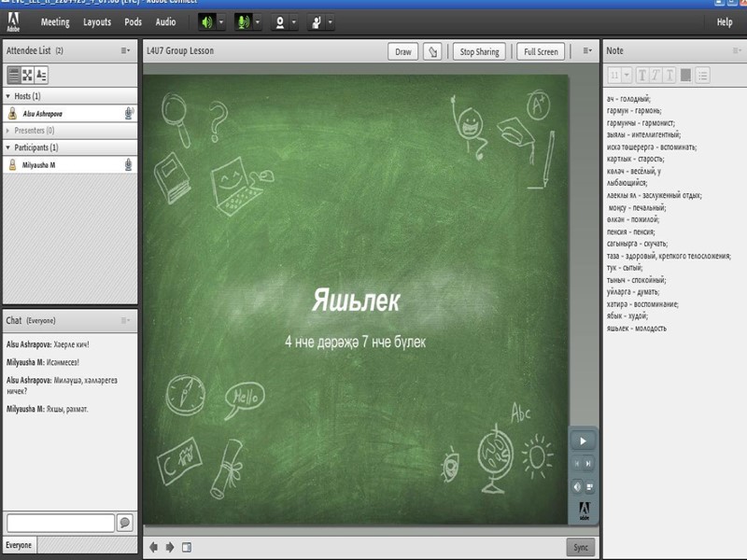Image resolution: width=747 pixels, height=560 pixels.
Task: Toggle bulleted list in Note pod
Action: pos(703,76)
